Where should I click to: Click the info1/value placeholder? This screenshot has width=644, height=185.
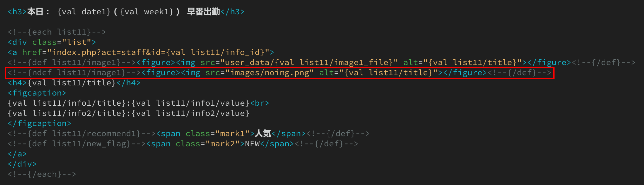click(190, 103)
